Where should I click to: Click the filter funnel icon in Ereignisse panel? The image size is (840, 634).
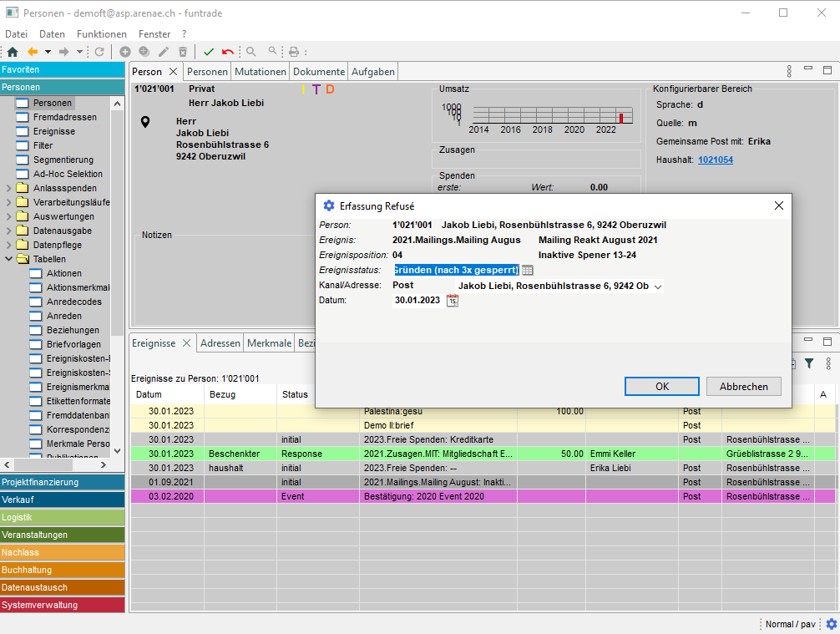point(809,363)
